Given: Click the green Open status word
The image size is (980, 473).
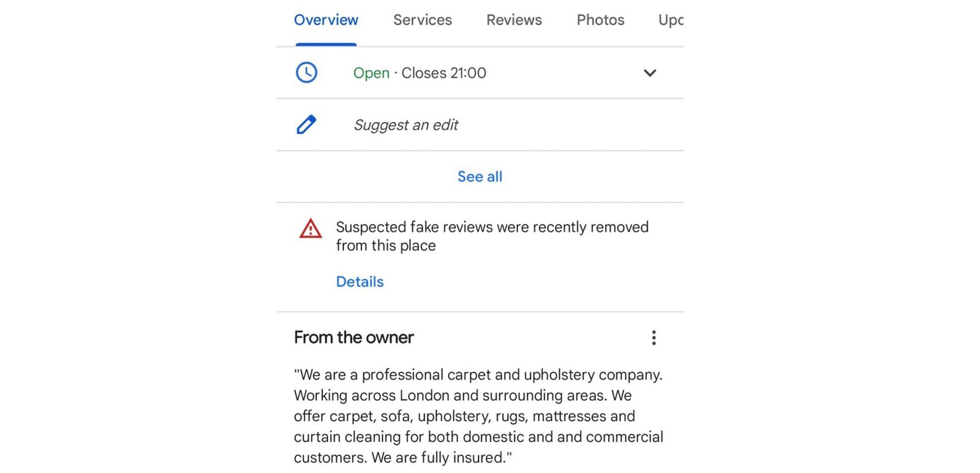Looking at the screenshot, I should click(371, 73).
